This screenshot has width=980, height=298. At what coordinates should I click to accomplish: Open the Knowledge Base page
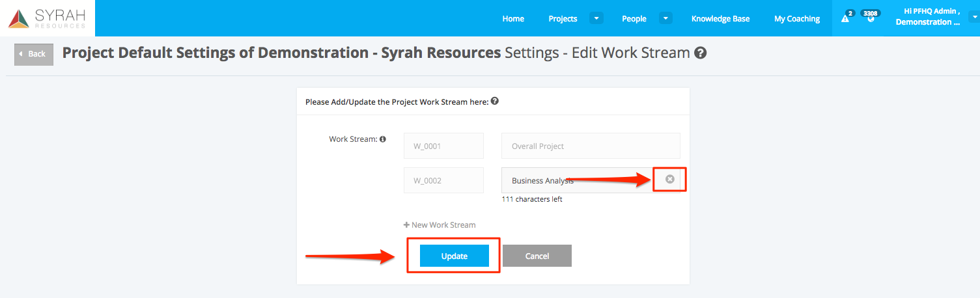(720, 19)
